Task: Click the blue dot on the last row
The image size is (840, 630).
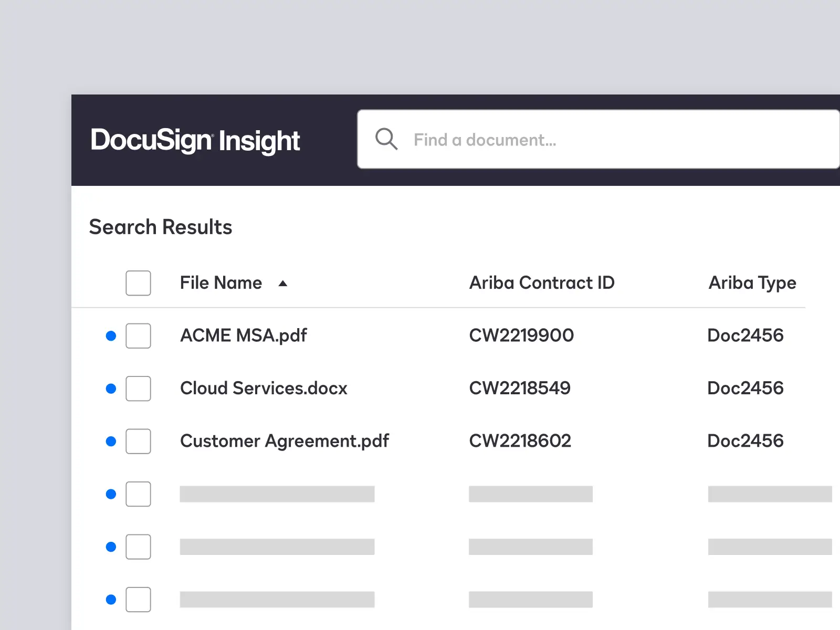Action: click(x=111, y=600)
